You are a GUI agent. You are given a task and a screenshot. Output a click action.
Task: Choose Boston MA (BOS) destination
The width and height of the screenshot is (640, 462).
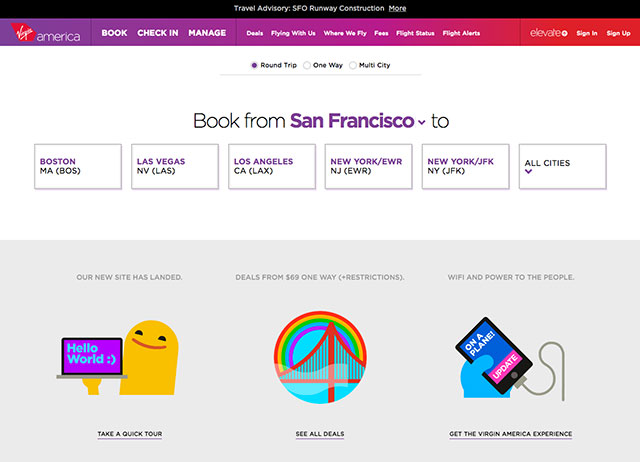pos(78,167)
